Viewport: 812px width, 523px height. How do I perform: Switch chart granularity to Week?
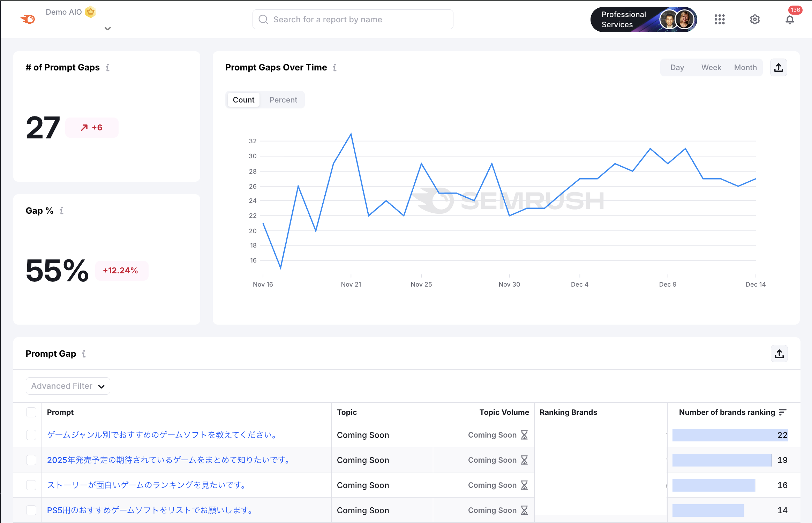[x=711, y=68]
